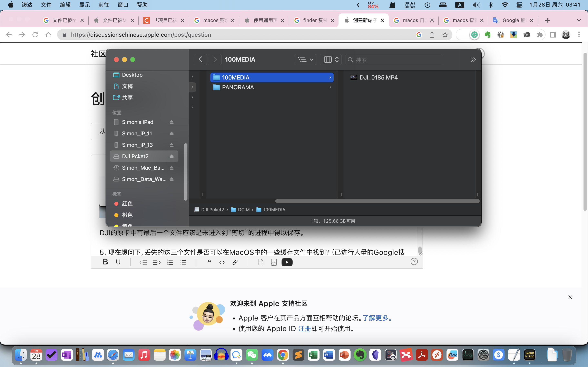Screen dimensions: 588x367
Task: Eject the DJI Pcket2 drive
Action: [171, 156]
